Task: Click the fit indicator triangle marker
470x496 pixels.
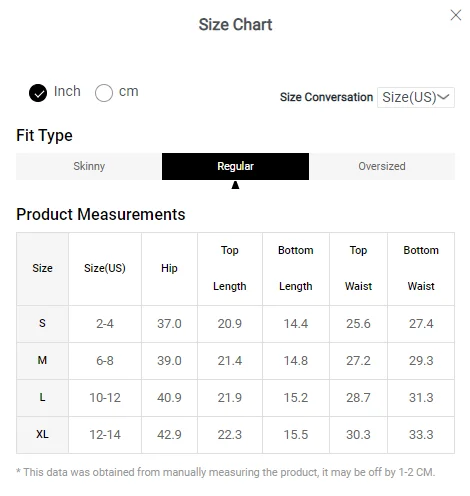Action: [235, 185]
